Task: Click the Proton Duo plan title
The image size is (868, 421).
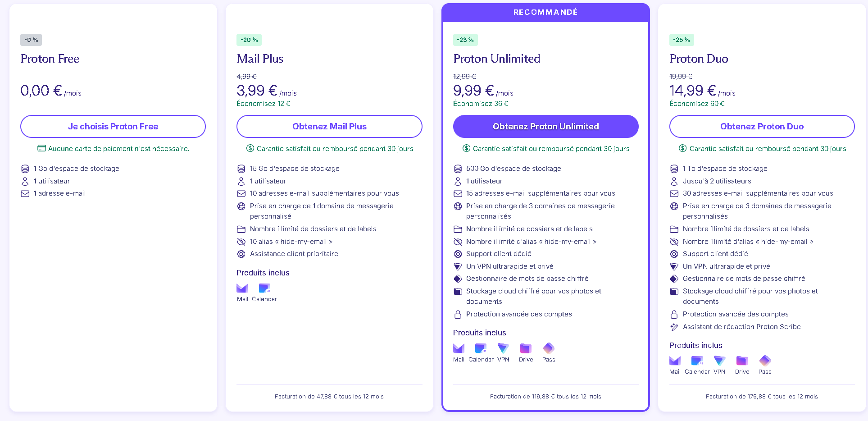Action: pyautogui.click(x=699, y=59)
